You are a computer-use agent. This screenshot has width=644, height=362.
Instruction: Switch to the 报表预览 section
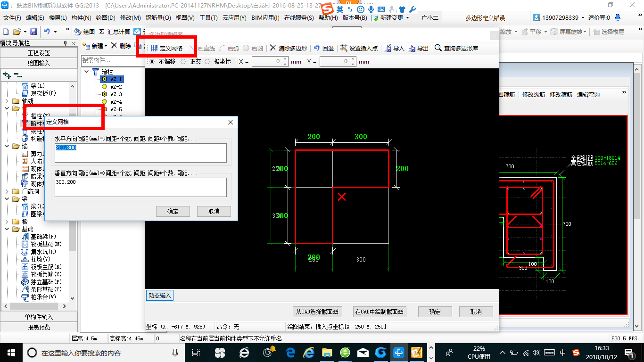39,327
